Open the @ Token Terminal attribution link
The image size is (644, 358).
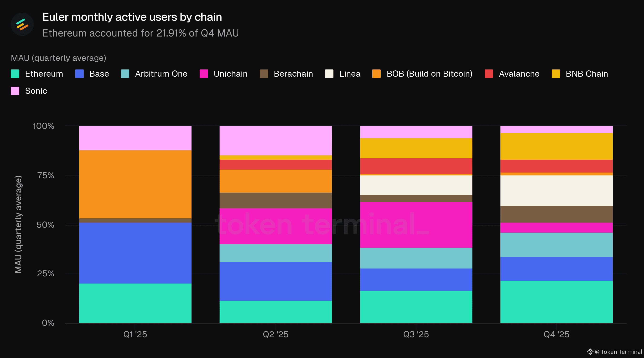[618, 352]
